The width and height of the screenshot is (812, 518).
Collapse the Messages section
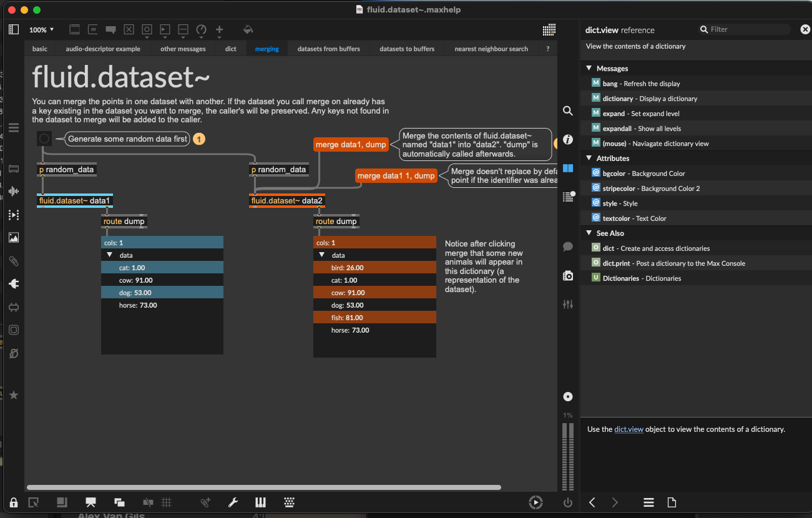pyautogui.click(x=589, y=69)
